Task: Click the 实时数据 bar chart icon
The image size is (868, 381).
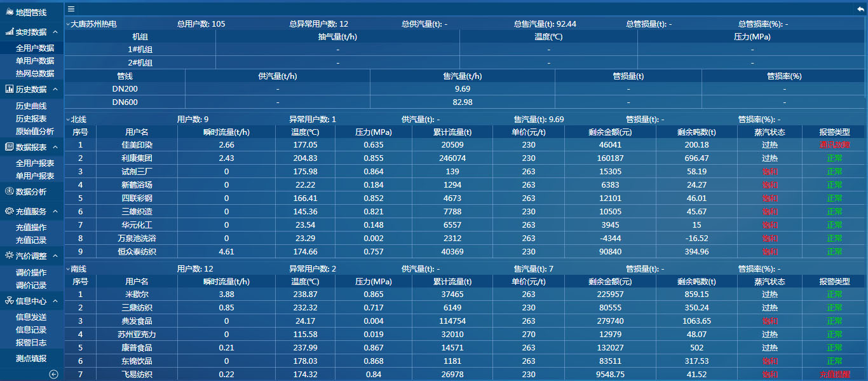Action: pos(10,32)
